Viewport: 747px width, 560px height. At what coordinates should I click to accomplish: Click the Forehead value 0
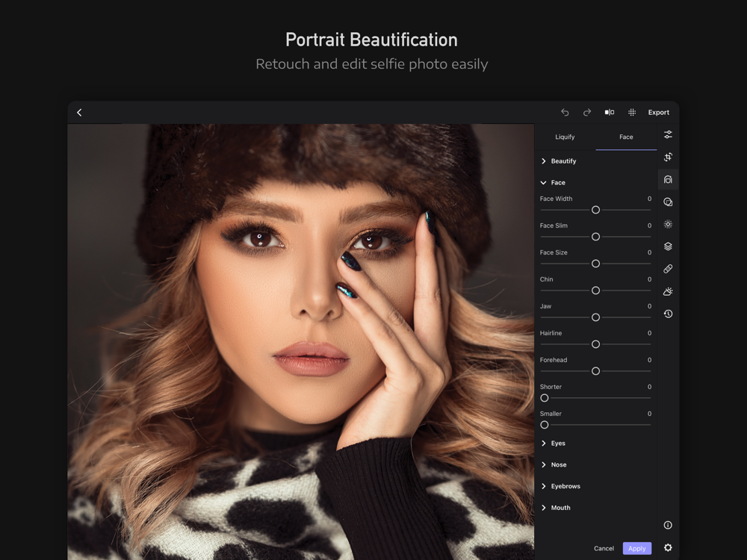[x=649, y=360]
